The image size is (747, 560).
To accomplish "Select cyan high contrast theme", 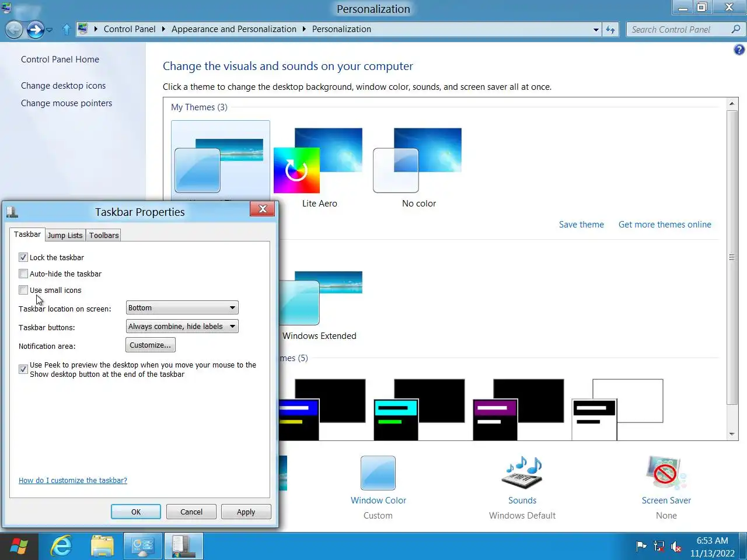I will pos(419,409).
